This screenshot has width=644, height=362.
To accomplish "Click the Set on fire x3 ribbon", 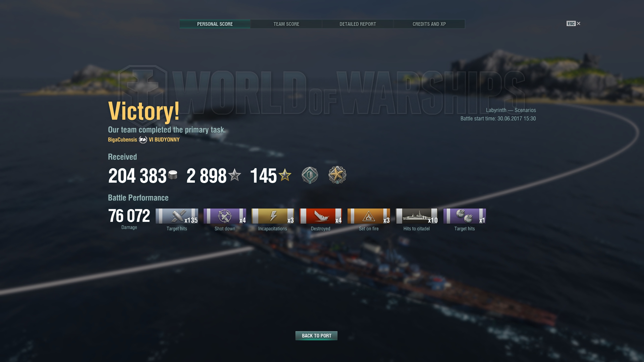I will pyautogui.click(x=369, y=216).
